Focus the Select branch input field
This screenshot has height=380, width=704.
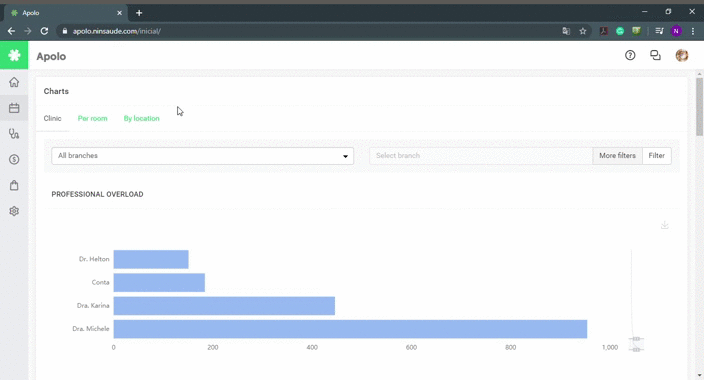(x=481, y=156)
